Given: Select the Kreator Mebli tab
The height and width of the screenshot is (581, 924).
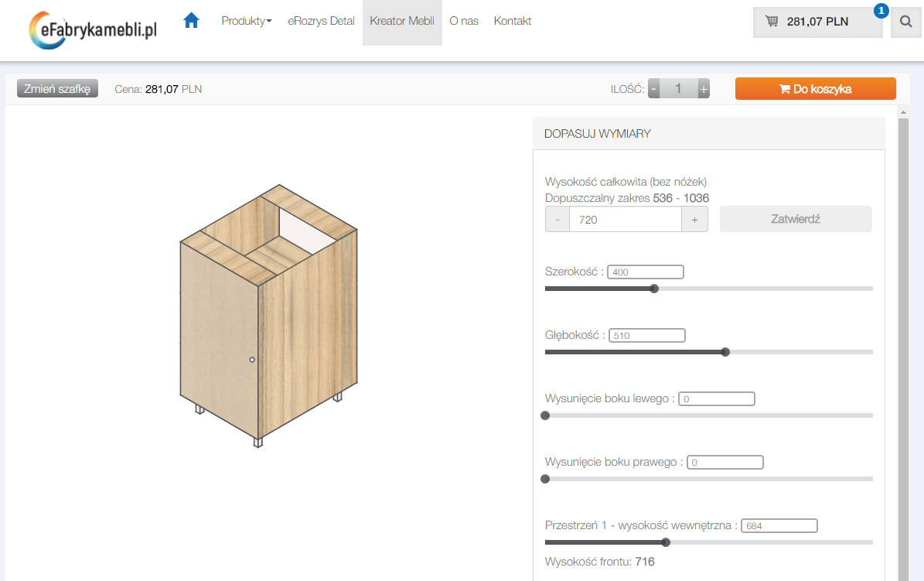Looking at the screenshot, I should point(402,21).
